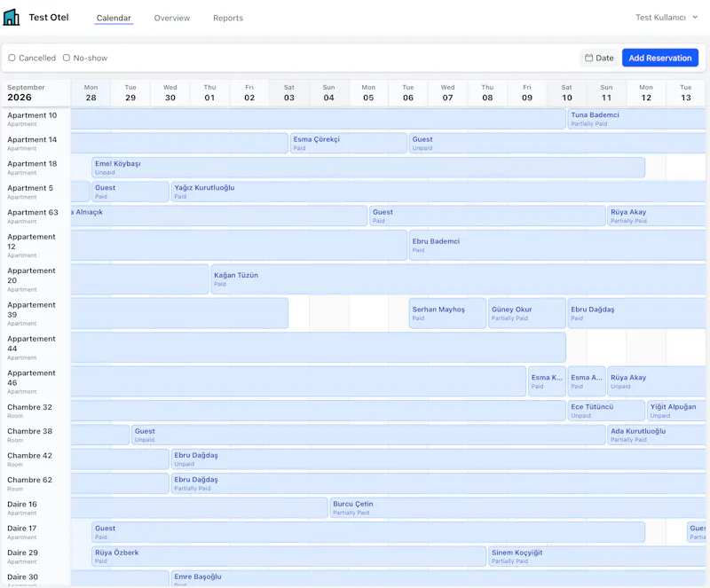This screenshot has width=710, height=588.
Task: Select Güney Okur's partially paid reservation
Action: pos(527,313)
